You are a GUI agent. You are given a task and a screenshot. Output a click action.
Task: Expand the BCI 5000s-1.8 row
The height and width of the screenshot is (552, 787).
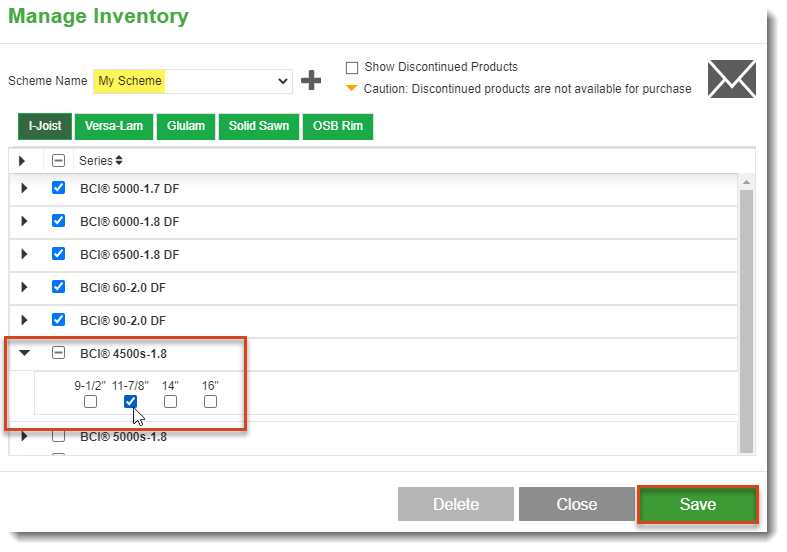point(24,437)
